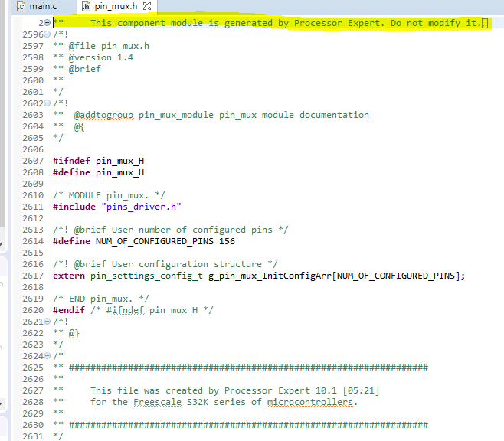The height and width of the screenshot is (441, 504).
Task: Click the 'User configuration structure' comment
Action: [187, 264]
